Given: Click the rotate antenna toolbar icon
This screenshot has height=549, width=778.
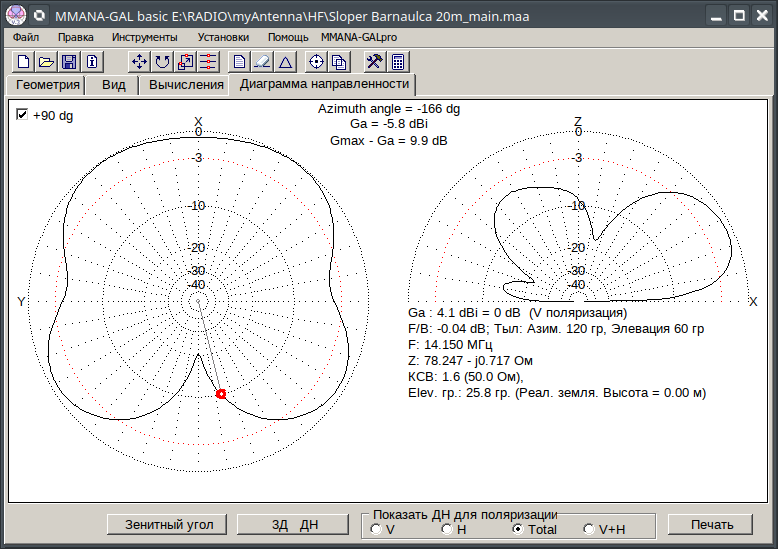Looking at the screenshot, I should (163, 61).
